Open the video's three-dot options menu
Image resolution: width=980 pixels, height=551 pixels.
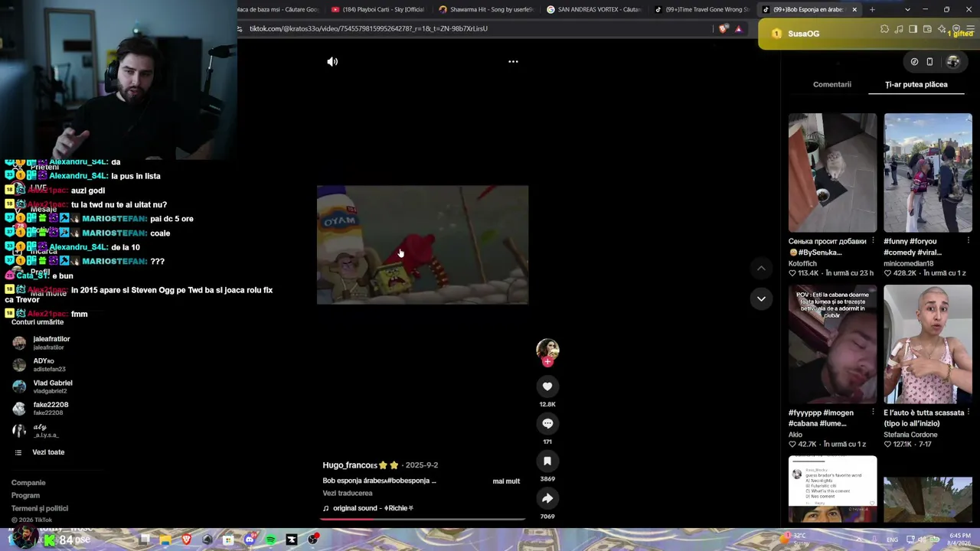tap(513, 61)
